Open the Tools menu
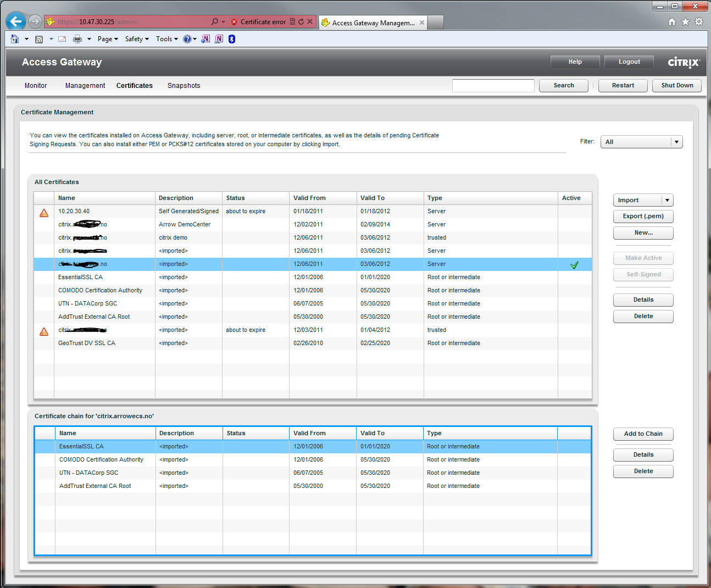The height and width of the screenshot is (588, 711). [x=166, y=39]
